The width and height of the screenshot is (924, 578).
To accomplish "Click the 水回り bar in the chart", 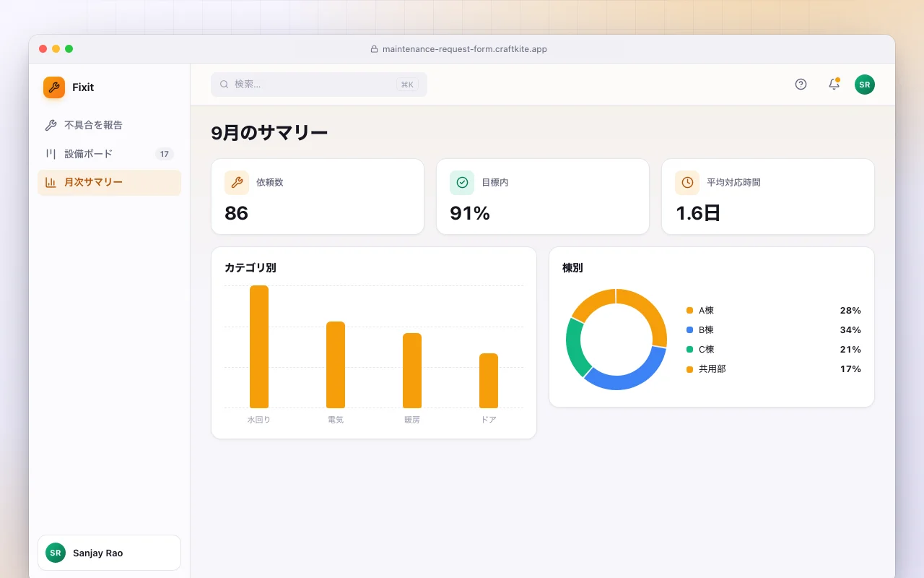I will [259, 347].
